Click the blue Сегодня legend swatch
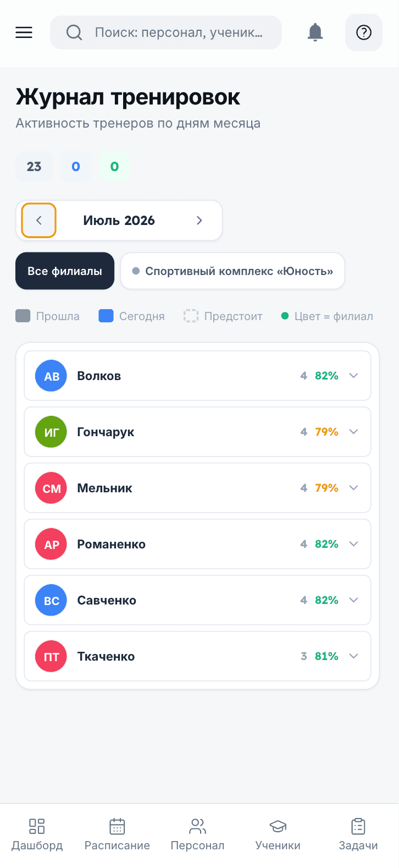The width and height of the screenshot is (399, 868). [x=106, y=316]
